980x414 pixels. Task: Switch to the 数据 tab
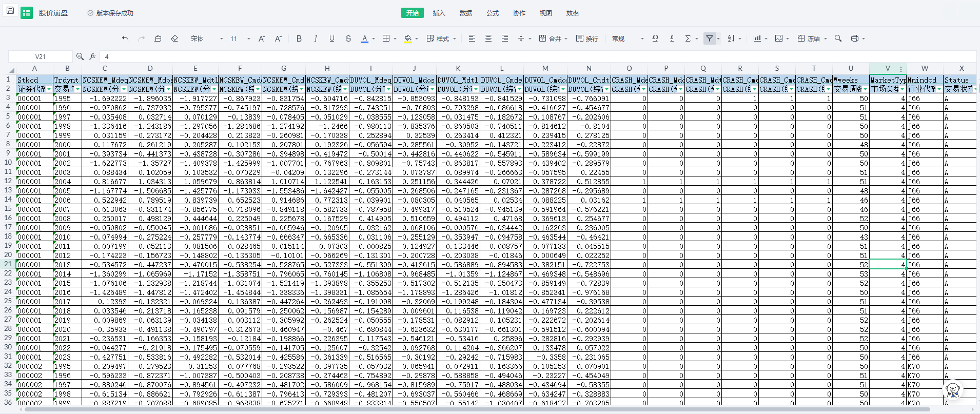pyautogui.click(x=466, y=13)
